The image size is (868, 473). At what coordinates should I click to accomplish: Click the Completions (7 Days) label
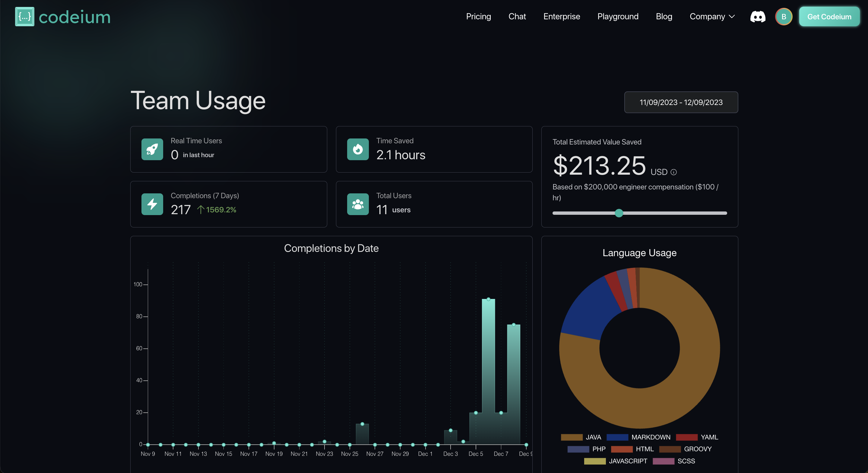tap(205, 196)
